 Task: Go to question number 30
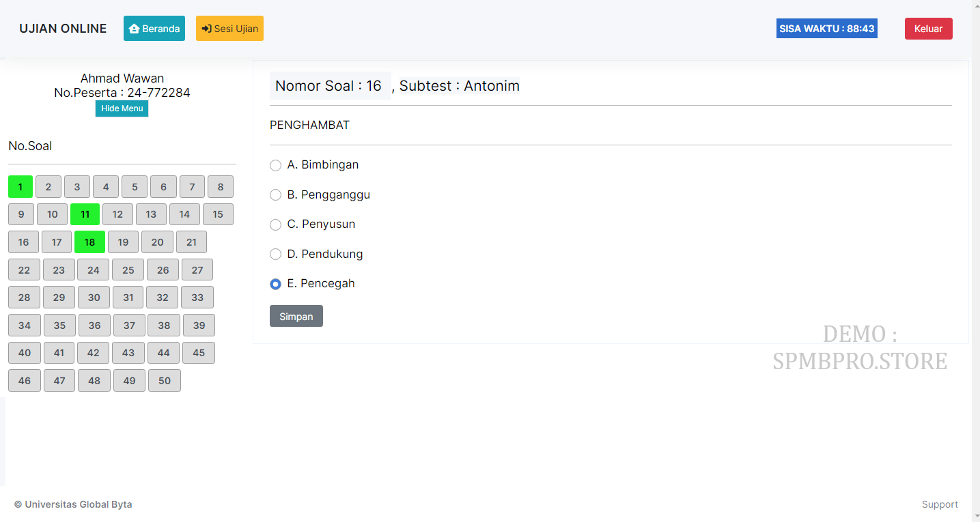coord(94,298)
